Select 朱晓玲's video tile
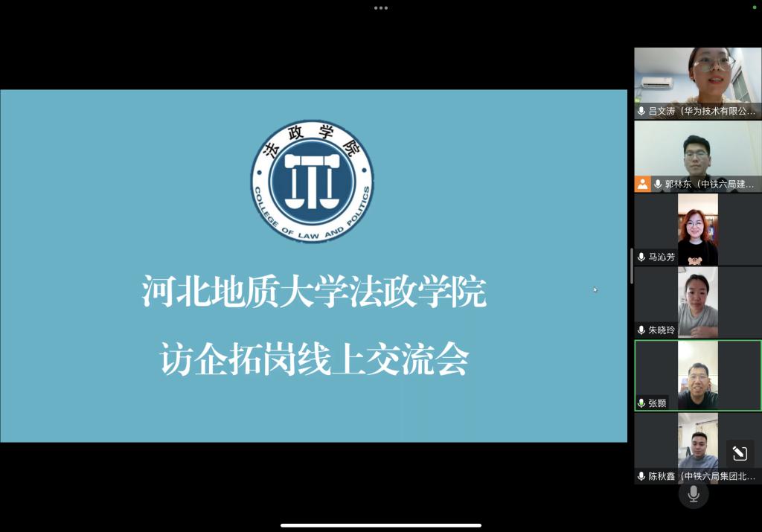762x532 pixels. point(697,300)
